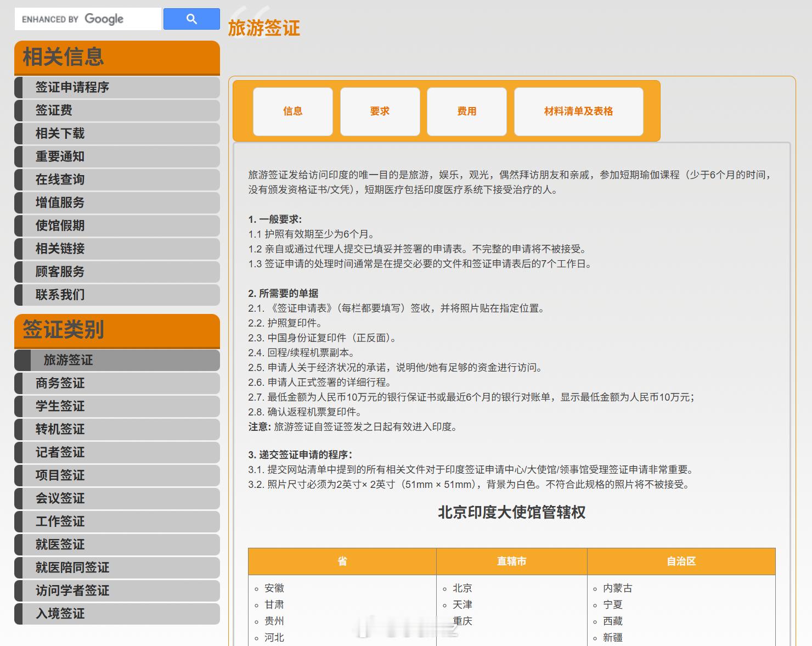Click the 2. 所需要的单据 heading
The height and width of the screenshot is (646, 812).
283,293
